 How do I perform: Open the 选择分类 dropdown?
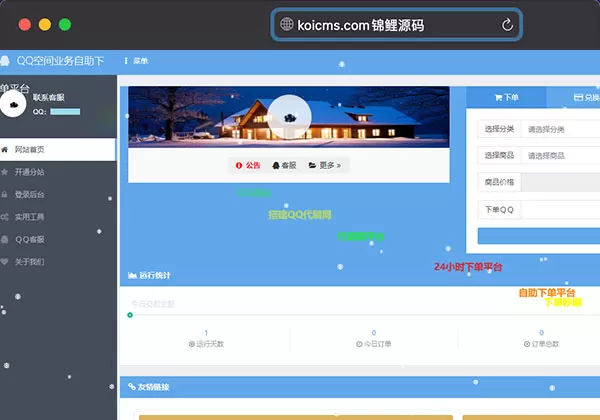click(561, 129)
